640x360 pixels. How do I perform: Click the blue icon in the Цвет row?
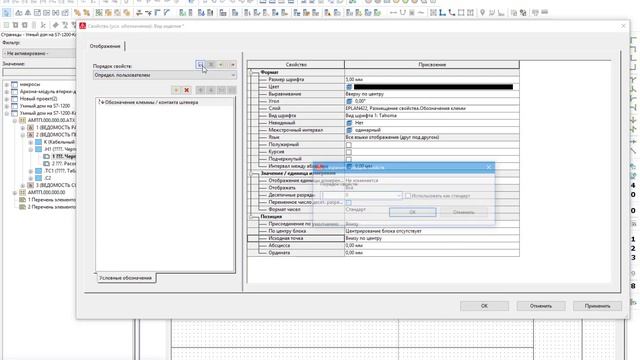pyautogui.click(x=349, y=87)
